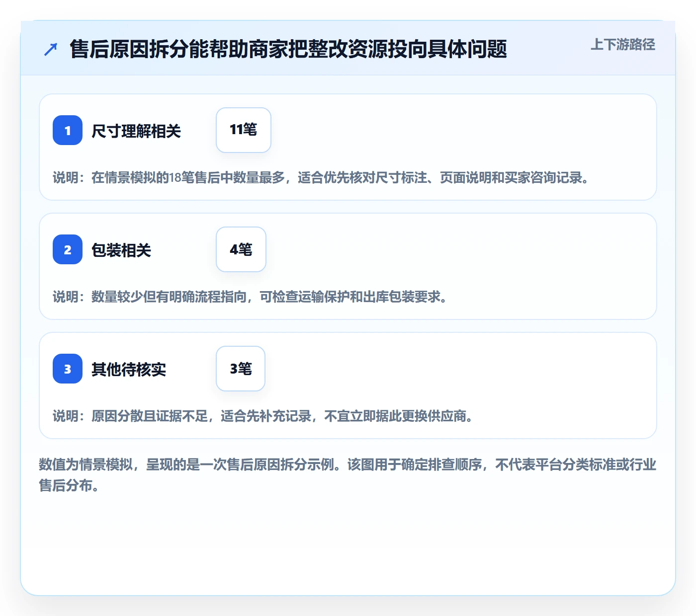Click the number 1 badge icon
This screenshot has height=616, width=696.
click(68, 130)
